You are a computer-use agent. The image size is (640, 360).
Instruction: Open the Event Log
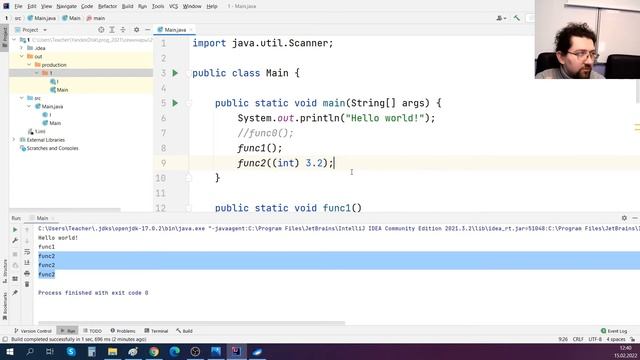(614, 331)
